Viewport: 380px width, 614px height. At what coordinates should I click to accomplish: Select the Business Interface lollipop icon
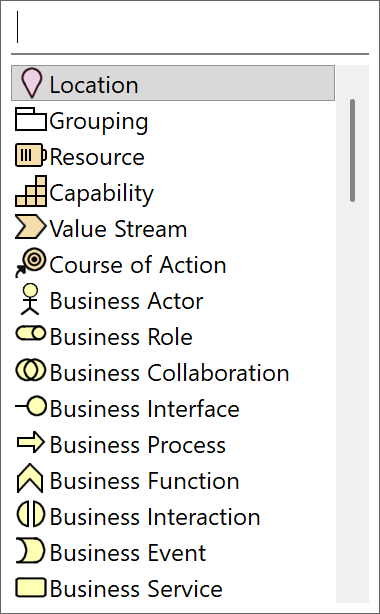tap(31, 406)
